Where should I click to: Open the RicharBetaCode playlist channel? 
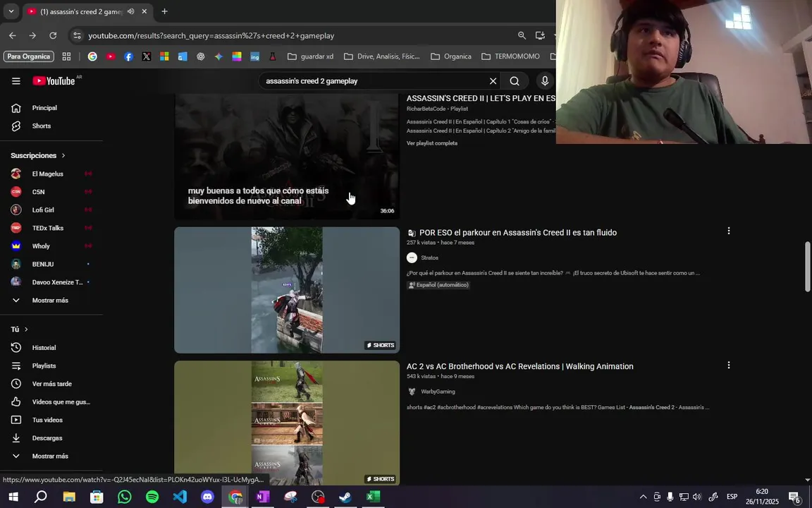pyautogui.click(x=427, y=109)
